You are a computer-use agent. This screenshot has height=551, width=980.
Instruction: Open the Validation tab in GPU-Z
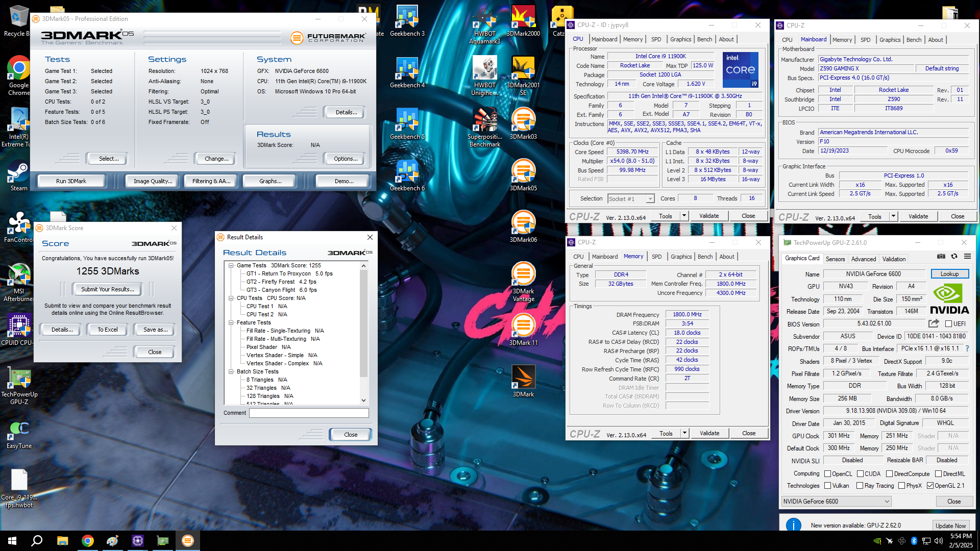[x=894, y=259]
